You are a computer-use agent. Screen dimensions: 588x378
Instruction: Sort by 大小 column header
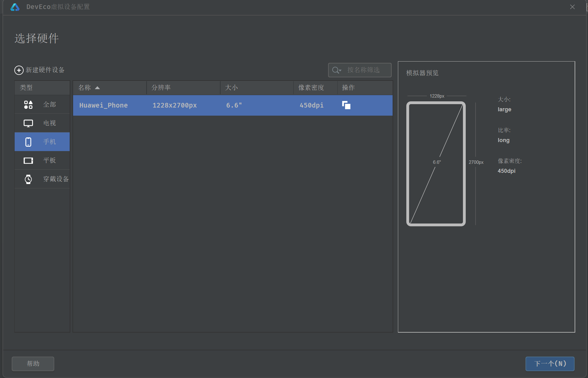pos(231,88)
